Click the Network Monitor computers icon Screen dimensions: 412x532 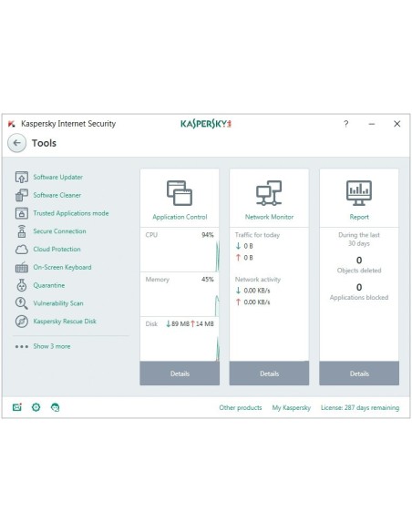coord(269,193)
